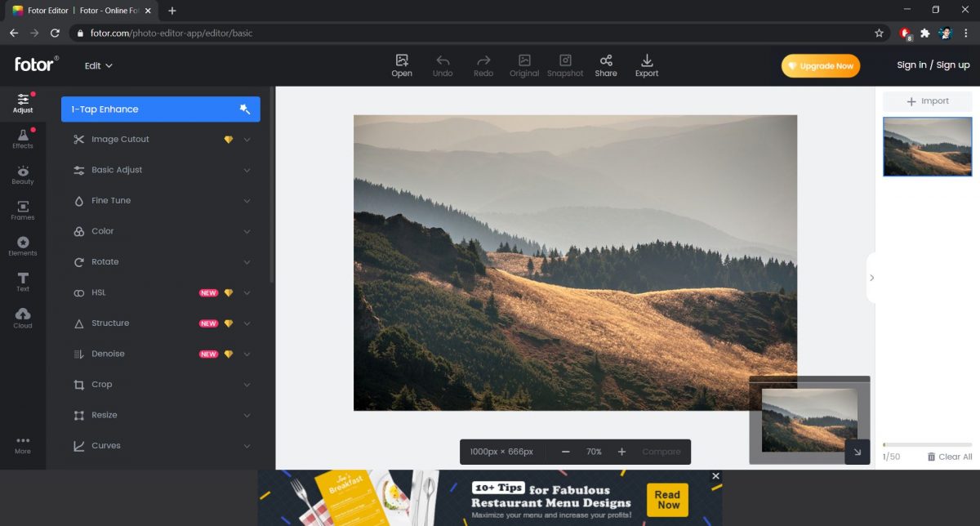Toggle the 1-Tap Enhance magic wand
Viewport: 980px width, 526px height.
[244, 109]
